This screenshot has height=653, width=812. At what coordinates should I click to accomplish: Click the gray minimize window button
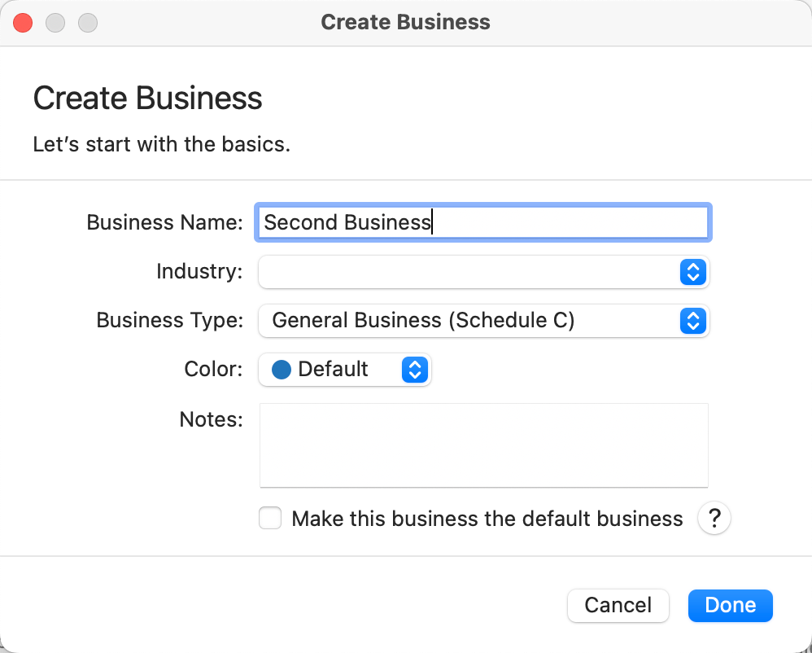pyautogui.click(x=55, y=23)
